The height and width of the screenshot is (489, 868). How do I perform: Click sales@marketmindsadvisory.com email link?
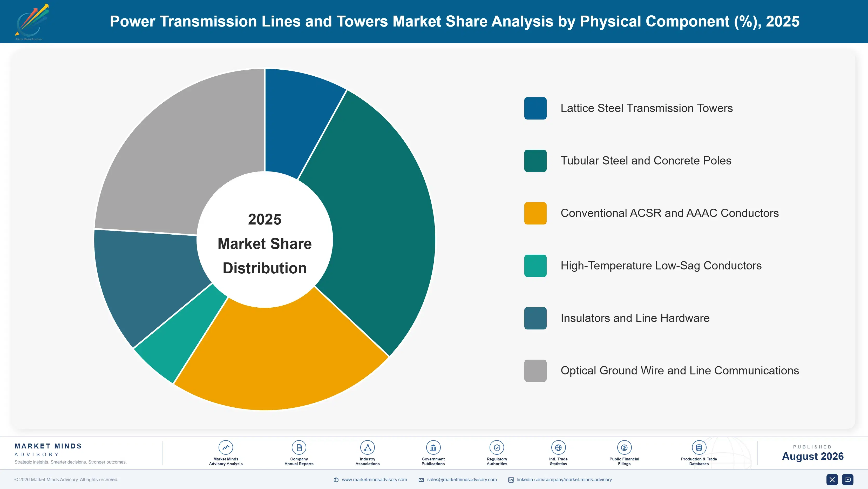coord(462,480)
